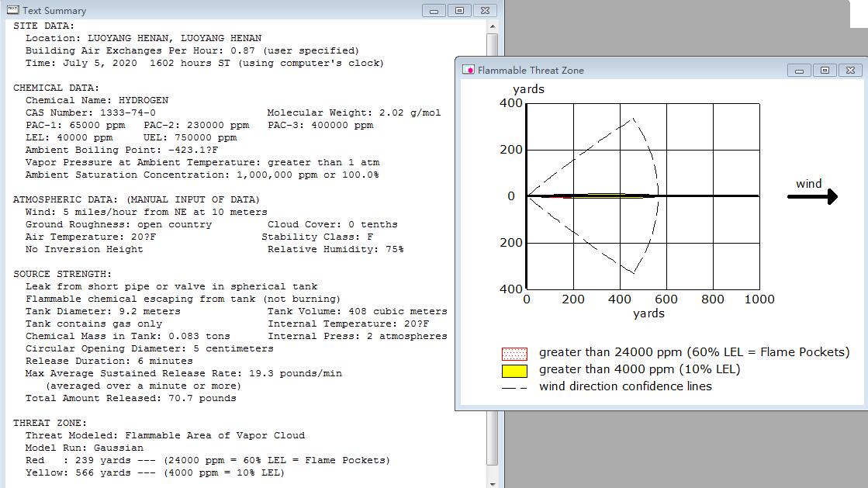Click 'Total Amount Released: 70.7 pounds' line

coord(130,398)
